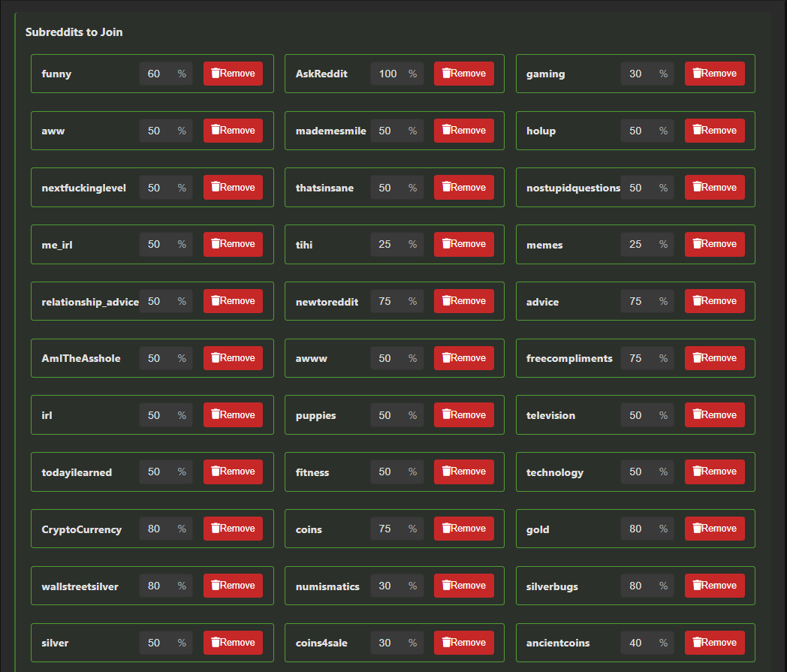Screen dimensions: 787x672
Task: Edit wallstreetsilver percentage value
Action: 166,586
